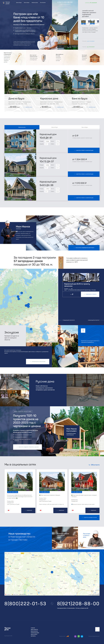104x644 pixels.
Task: Open the green WhatsApp icon in footer
Action: (x=79, y=636)
